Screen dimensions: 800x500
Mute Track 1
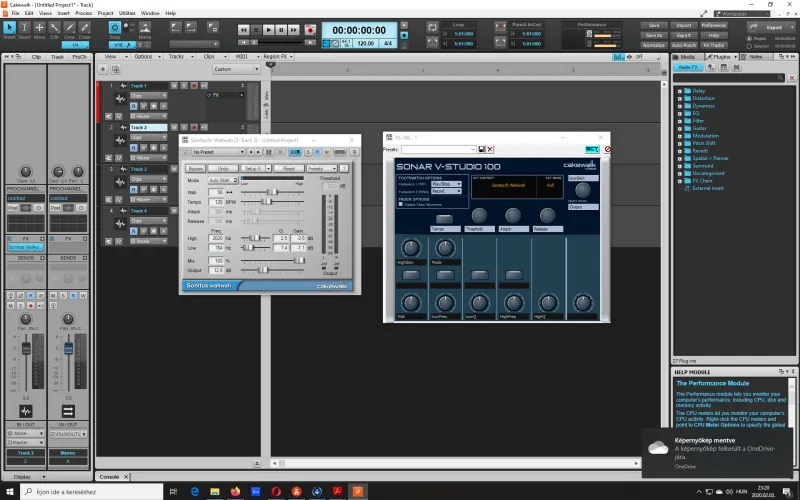pos(172,86)
